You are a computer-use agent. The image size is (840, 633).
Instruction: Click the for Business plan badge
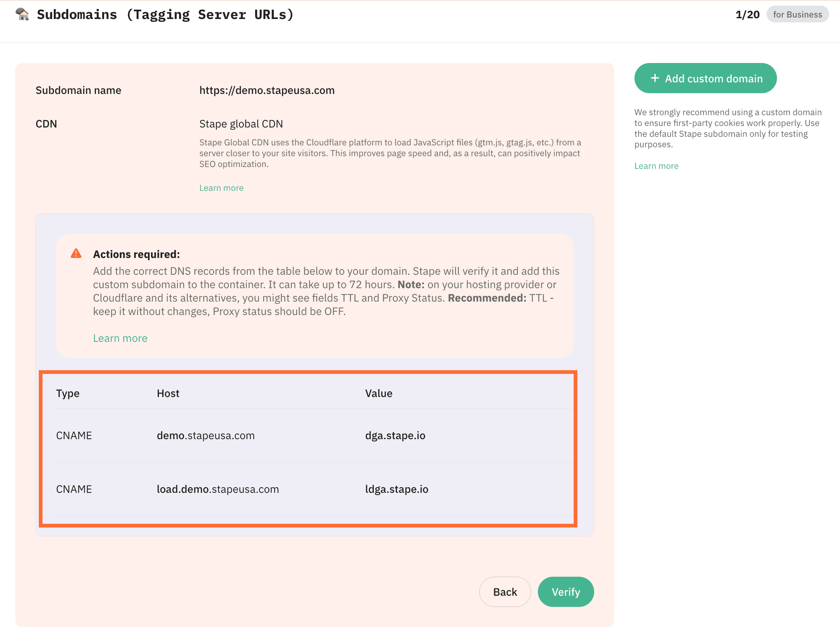click(x=797, y=15)
